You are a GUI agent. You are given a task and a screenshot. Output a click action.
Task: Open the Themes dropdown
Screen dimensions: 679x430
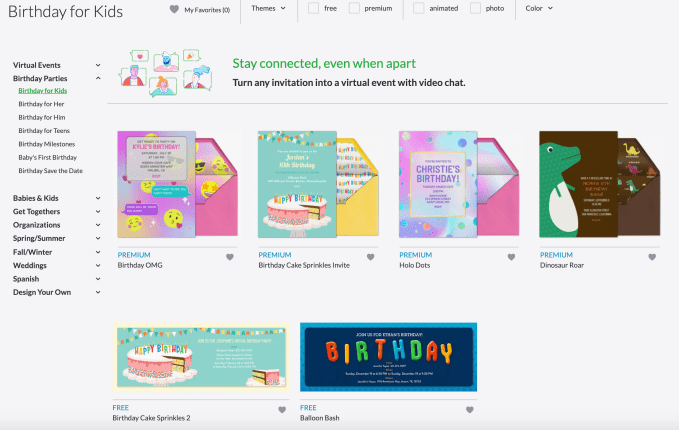(x=268, y=8)
